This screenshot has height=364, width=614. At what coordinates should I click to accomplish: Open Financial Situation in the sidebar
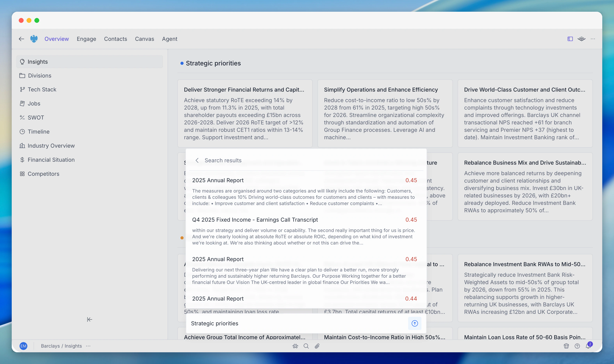click(x=89, y=160)
